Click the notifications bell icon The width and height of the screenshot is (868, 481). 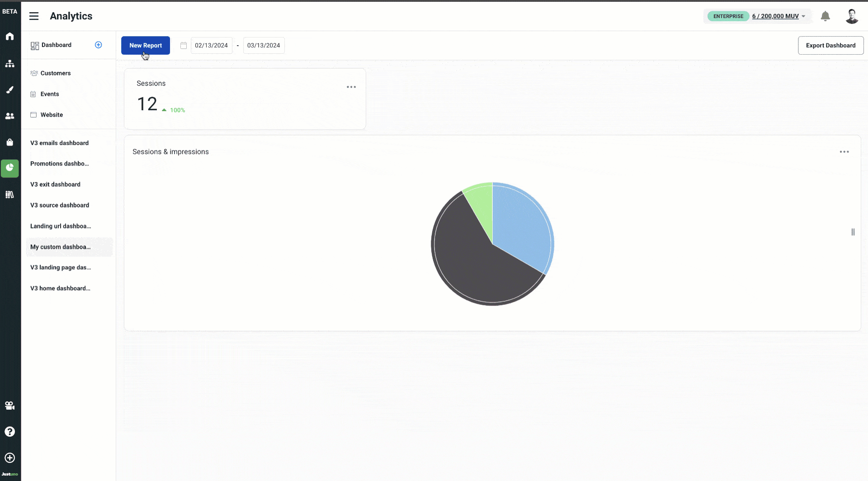click(x=825, y=16)
